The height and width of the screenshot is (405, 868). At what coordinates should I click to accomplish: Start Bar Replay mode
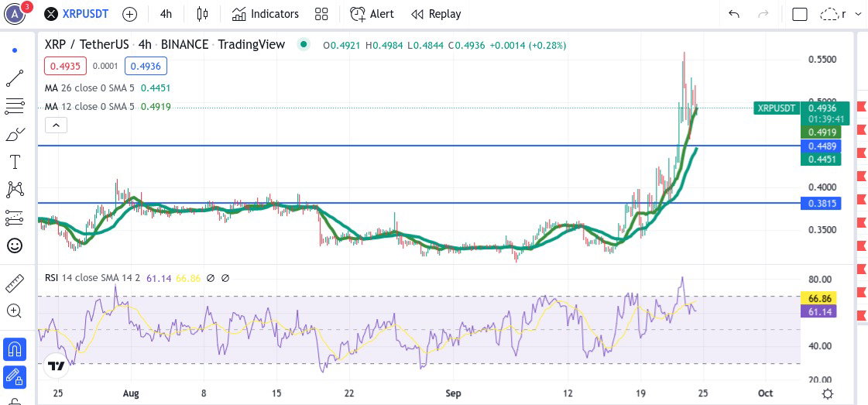coord(436,15)
